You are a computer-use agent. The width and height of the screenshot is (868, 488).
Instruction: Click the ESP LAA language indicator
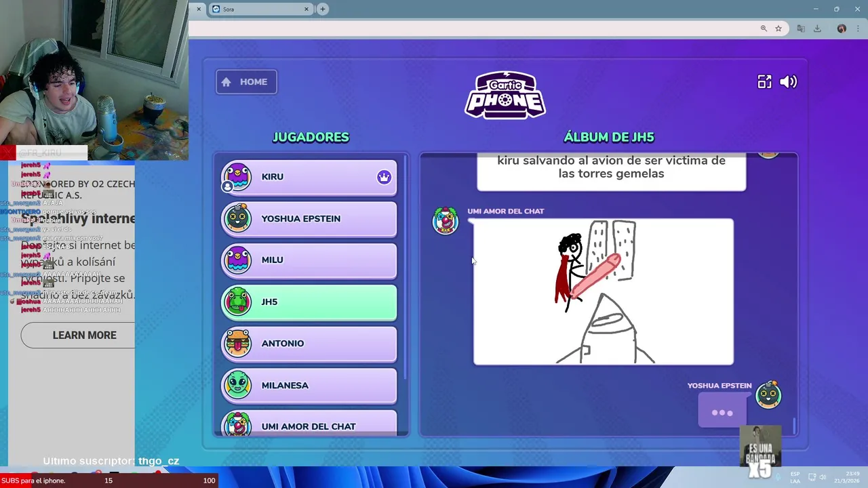(795, 477)
